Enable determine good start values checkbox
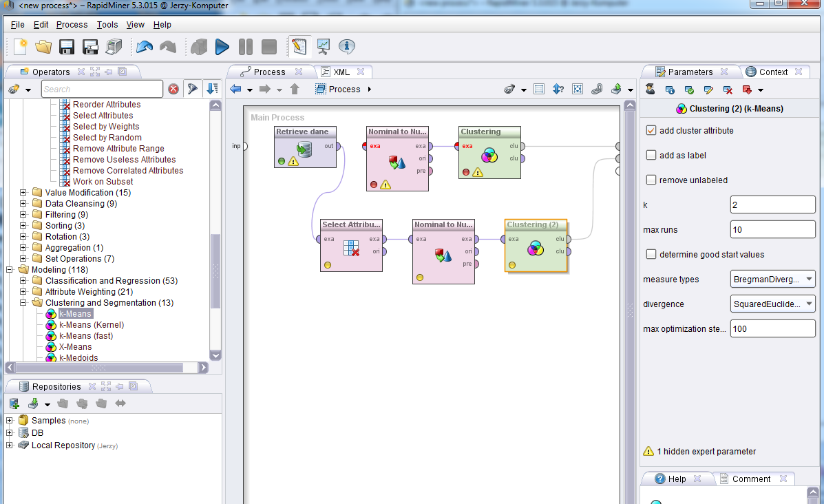Viewport: 824px width, 504px height. click(x=651, y=254)
